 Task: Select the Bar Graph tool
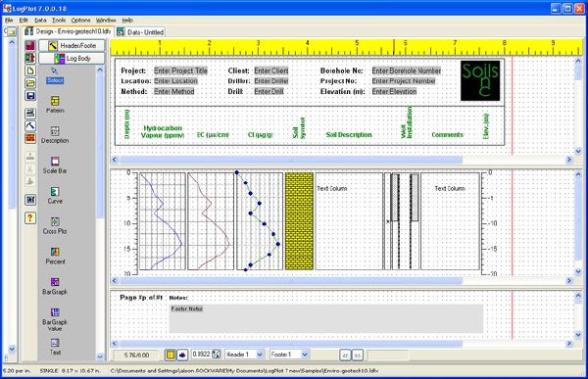55,286
